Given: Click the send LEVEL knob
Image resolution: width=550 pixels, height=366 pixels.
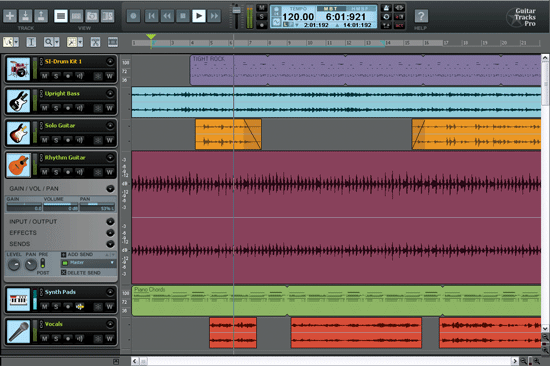Looking at the screenshot, I should [x=14, y=265].
